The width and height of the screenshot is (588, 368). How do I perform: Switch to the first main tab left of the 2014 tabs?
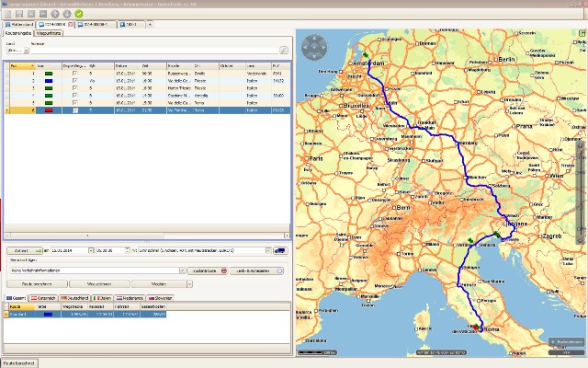19,25
